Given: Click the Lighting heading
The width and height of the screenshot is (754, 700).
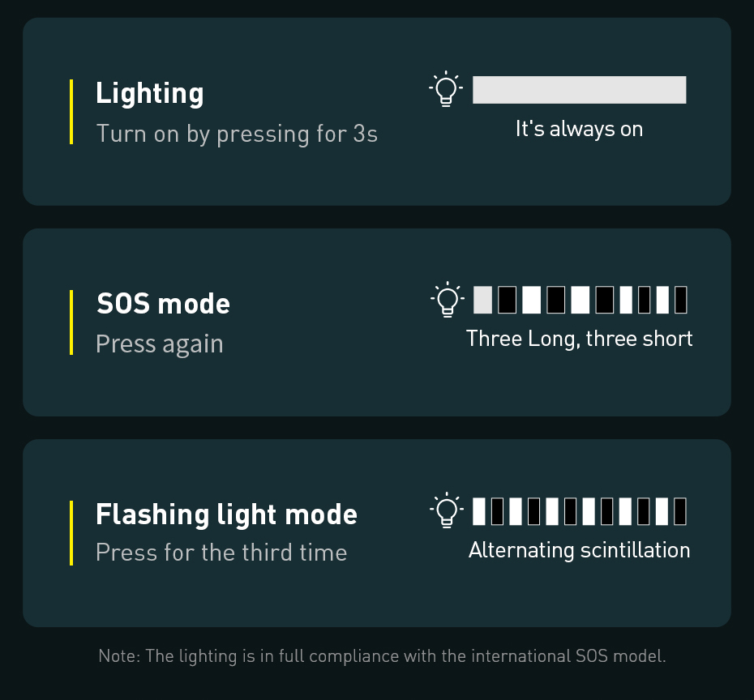Looking at the screenshot, I should point(150,93).
